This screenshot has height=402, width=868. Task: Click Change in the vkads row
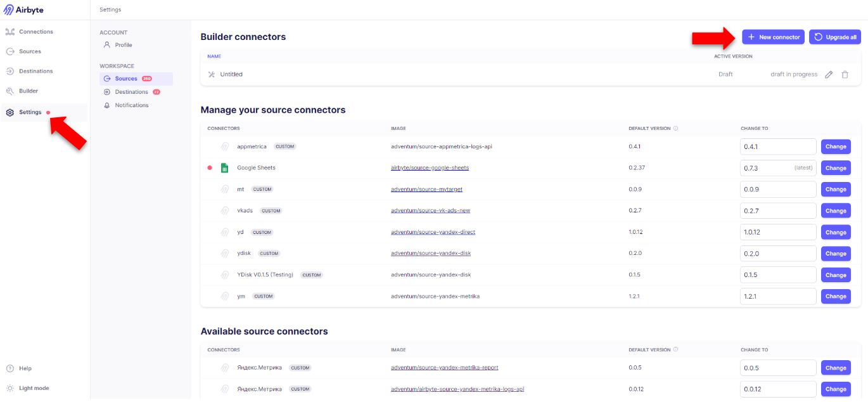[836, 211]
